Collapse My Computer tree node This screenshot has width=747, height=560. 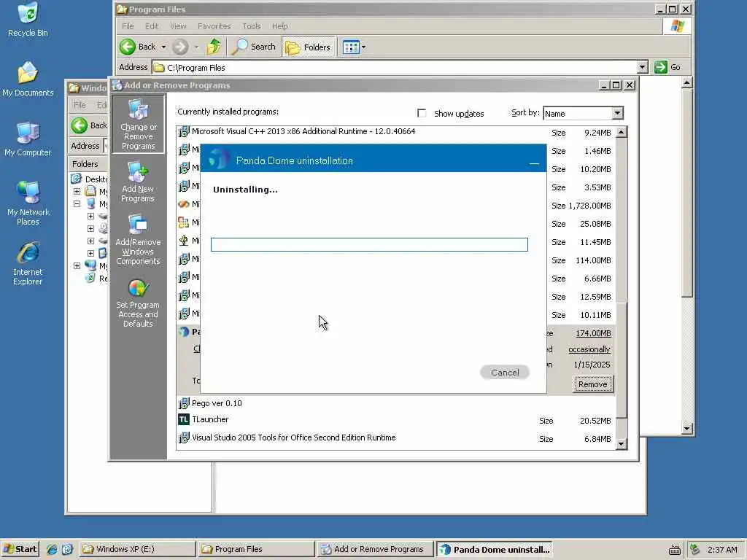77,204
